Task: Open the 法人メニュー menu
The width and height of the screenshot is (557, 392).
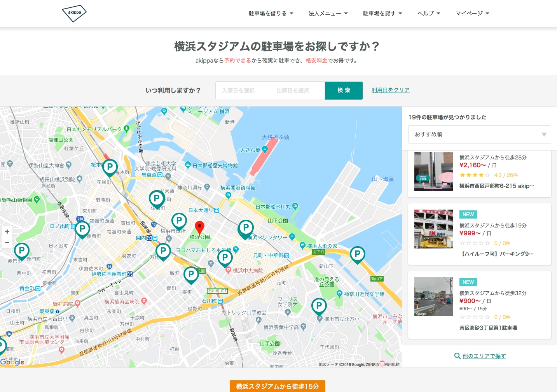Action: 328,14
